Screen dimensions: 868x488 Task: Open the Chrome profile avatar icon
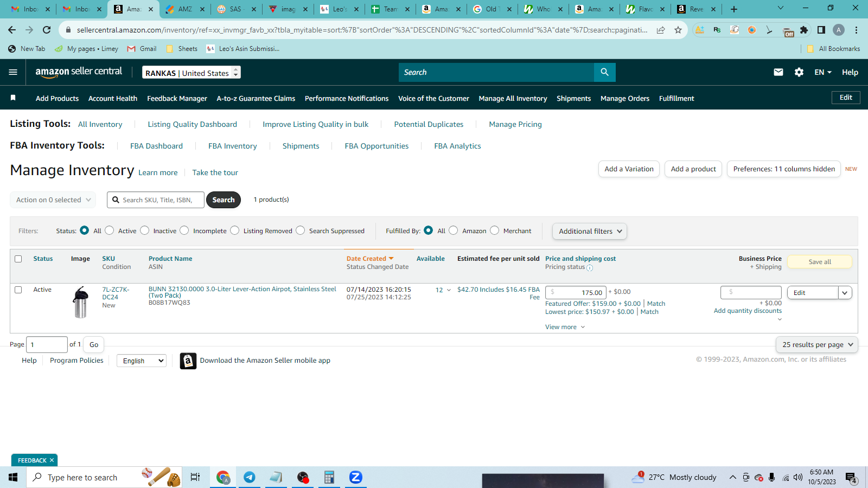[839, 30]
